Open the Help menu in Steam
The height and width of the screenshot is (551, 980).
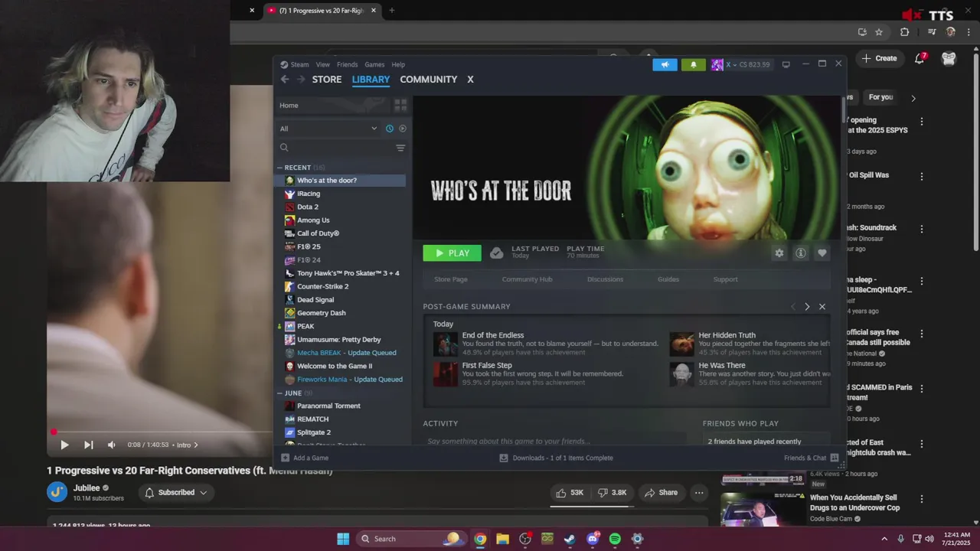(398, 64)
